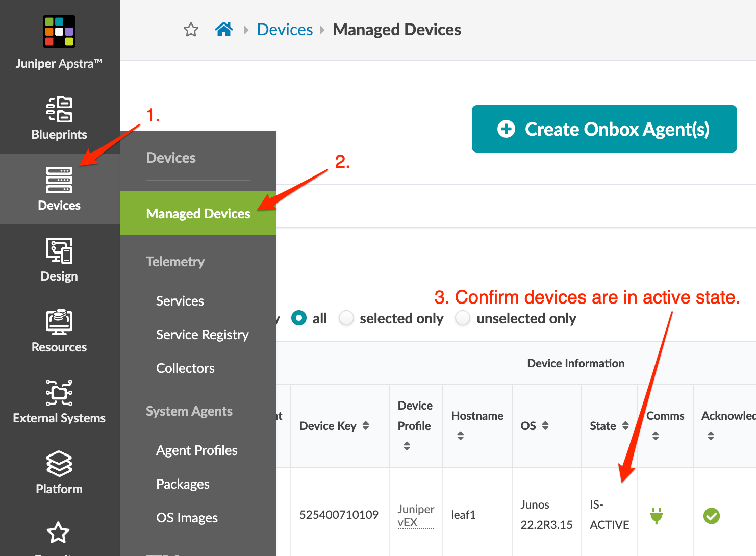Go to Resources in sidebar
Viewport: 756px width, 556px height.
click(59, 322)
